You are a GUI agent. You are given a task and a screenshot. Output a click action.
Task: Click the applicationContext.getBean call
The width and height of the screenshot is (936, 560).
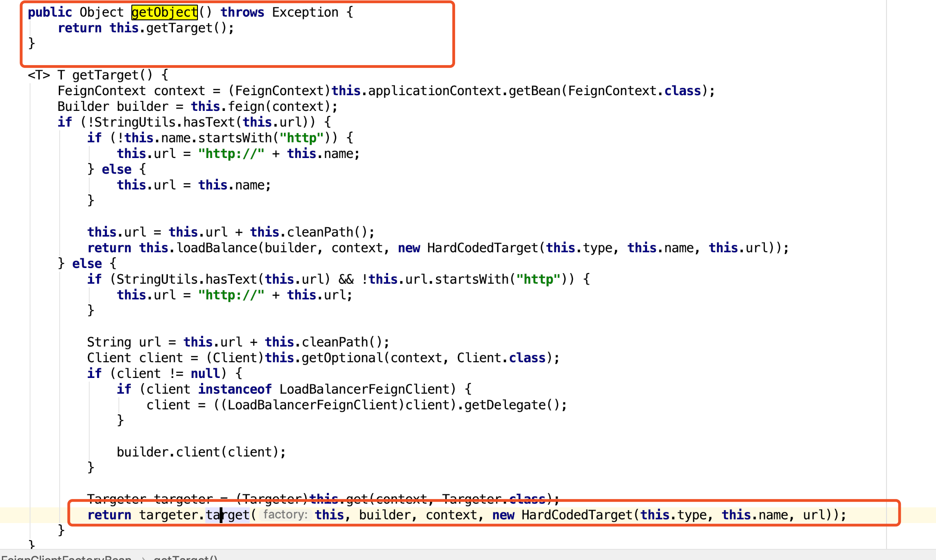tap(463, 91)
